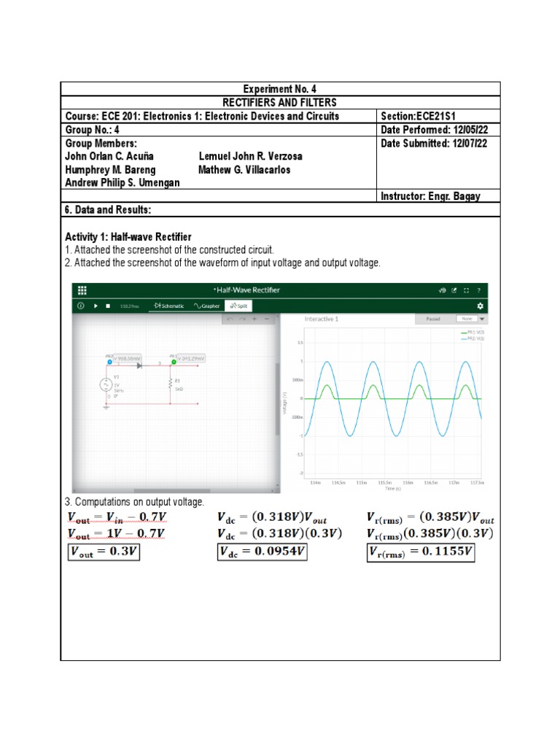Redo the schematic action
Viewport: 560px width, 747px height.
pos(242,319)
